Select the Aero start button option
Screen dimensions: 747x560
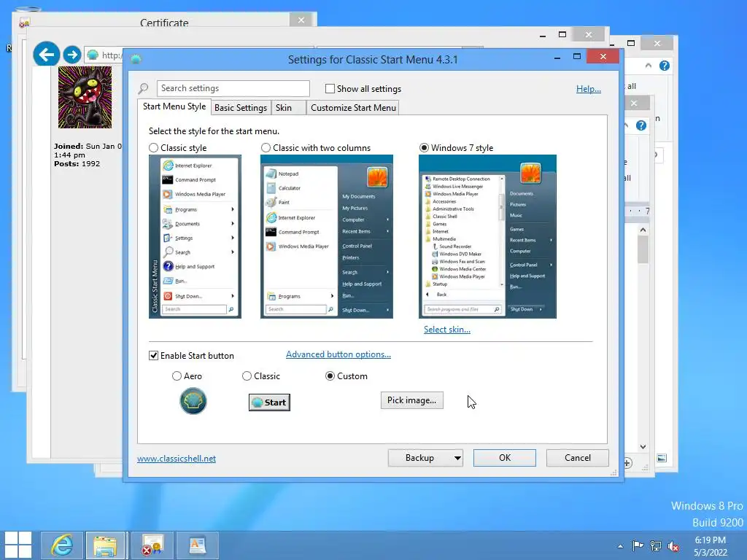click(177, 376)
